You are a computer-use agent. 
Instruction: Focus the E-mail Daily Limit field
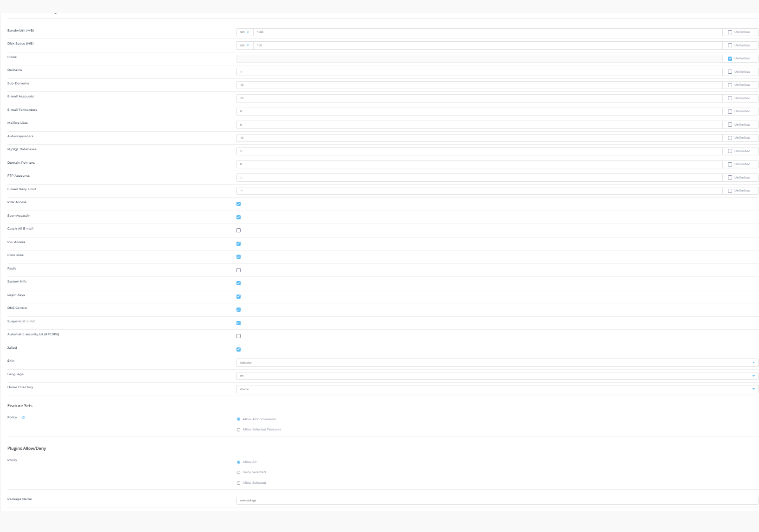click(479, 191)
